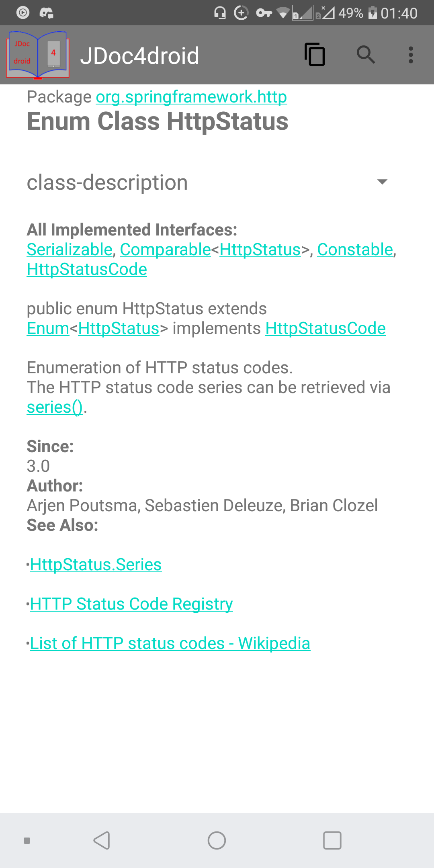The width and height of the screenshot is (434, 868).
Task: Tap the battery percentage in status bar
Action: pyautogui.click(x=351, y=13)
